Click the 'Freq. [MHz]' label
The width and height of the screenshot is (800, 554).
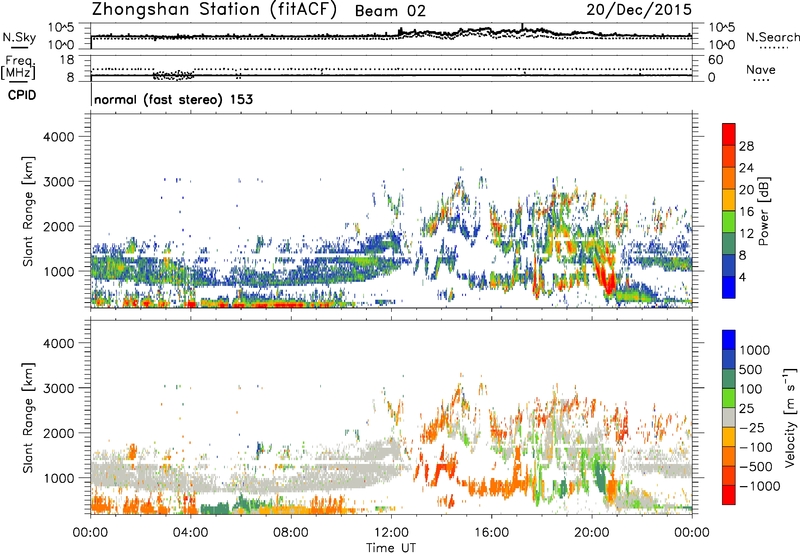18,67
